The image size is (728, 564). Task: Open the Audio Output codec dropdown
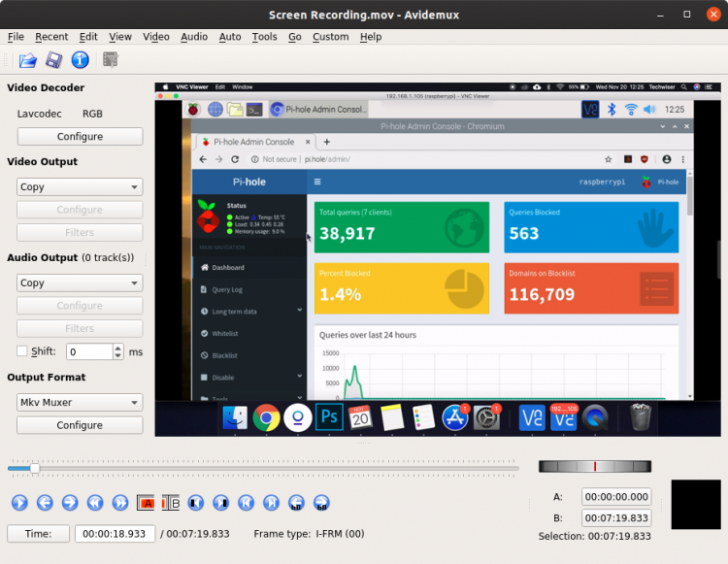80,283
